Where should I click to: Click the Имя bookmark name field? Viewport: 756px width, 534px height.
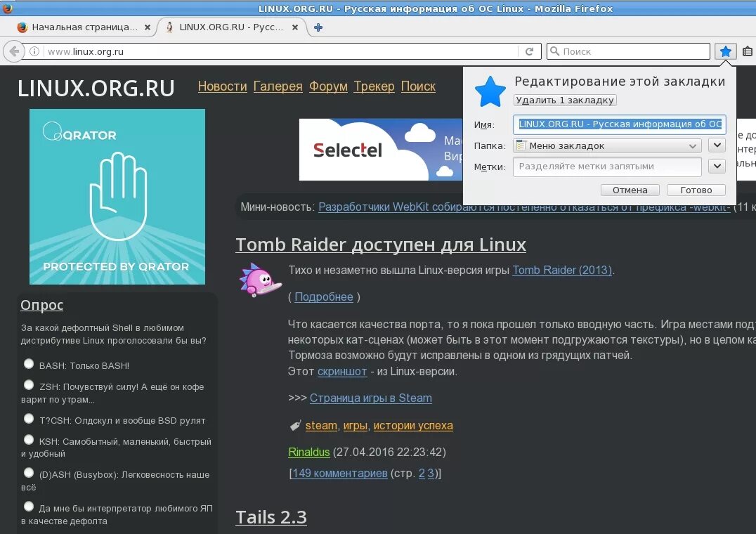pos(619,124)
